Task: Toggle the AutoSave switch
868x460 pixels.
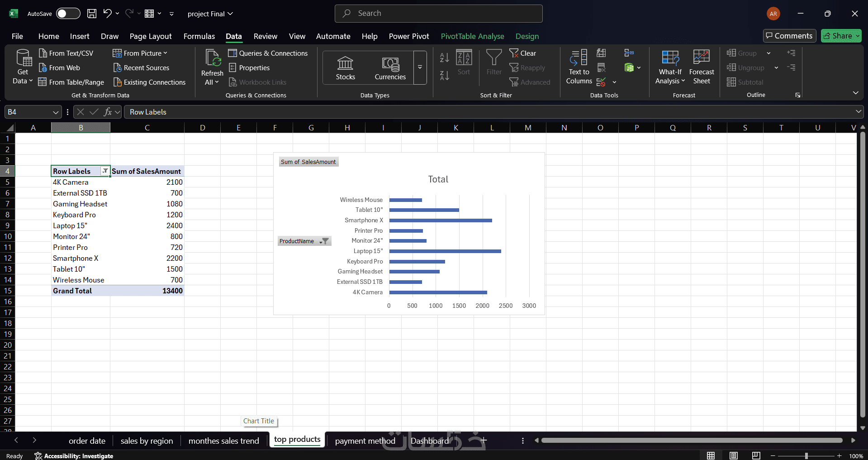Action: [x=68, y=14]
